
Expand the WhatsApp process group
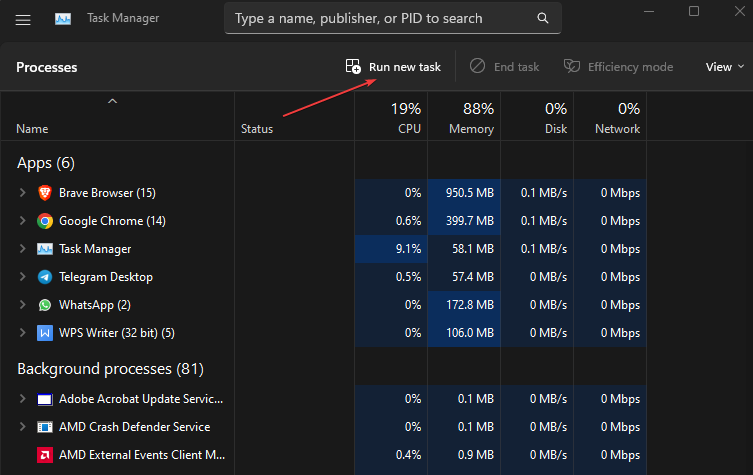22,304
